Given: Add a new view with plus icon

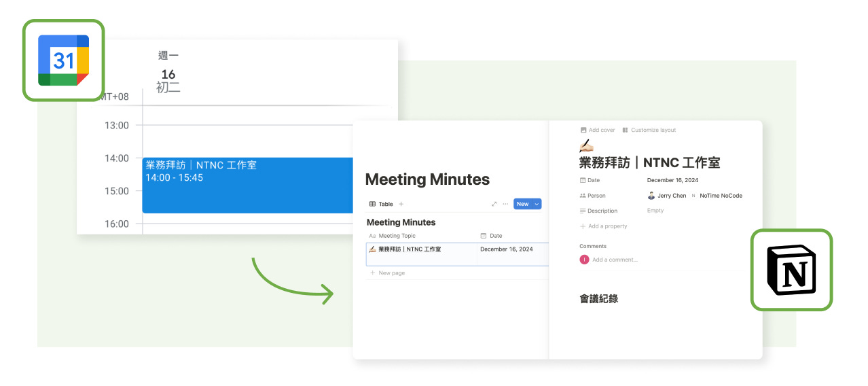Looking at the screenshot, I should [x=401, y=204].
